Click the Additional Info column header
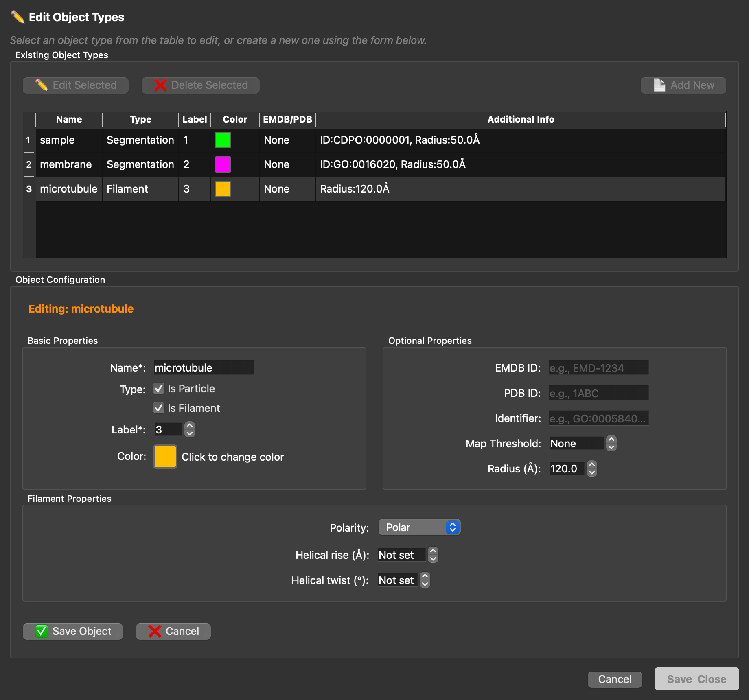The height and width of the screenshot is (700, 749). [521, 119]
